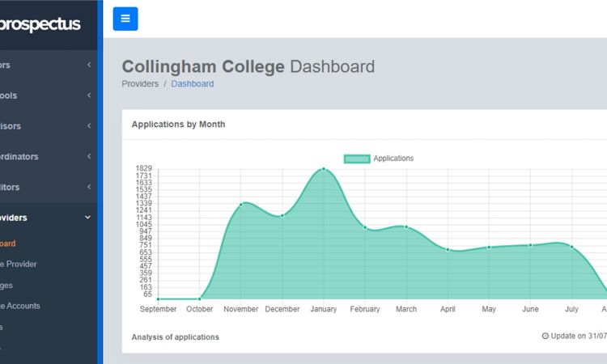Viewport: 607px width, 364px height.
Task: Click the December data point on the chart
Action: [x=282, y=216]
